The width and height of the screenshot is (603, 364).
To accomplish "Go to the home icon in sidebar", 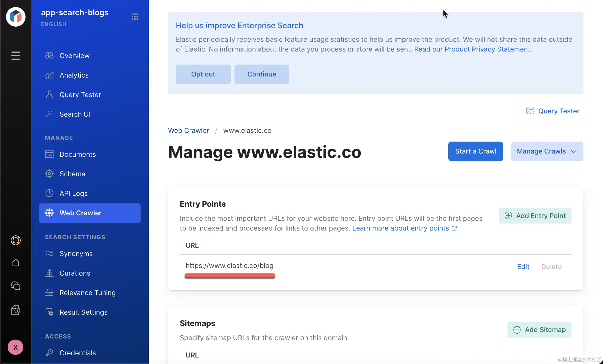I will tap(16, 263).
